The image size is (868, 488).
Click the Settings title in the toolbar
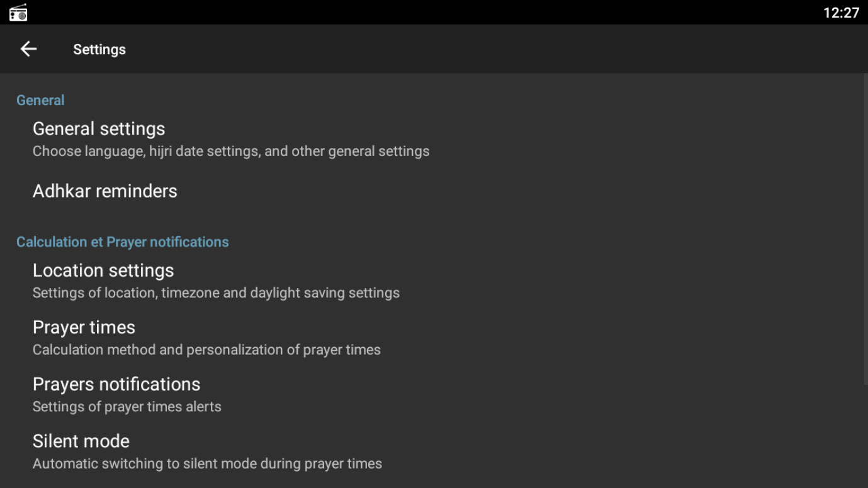[x=99, y=49]
